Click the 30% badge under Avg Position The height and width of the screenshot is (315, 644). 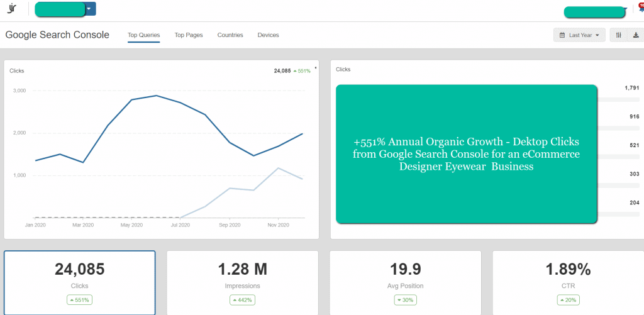(x=406, y=300)
